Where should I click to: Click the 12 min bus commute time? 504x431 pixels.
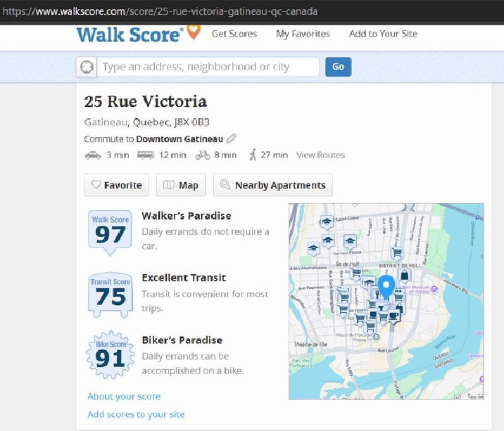click(x=173, y=155)
